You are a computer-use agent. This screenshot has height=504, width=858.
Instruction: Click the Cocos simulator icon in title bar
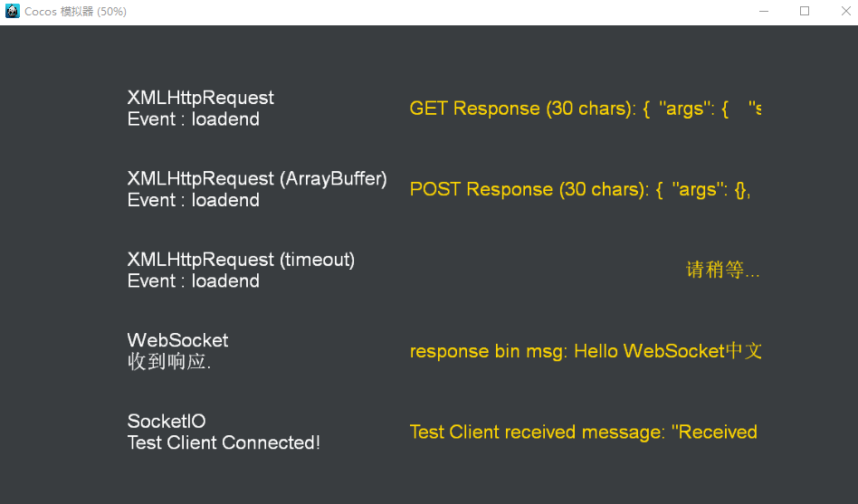coord(13,12)
